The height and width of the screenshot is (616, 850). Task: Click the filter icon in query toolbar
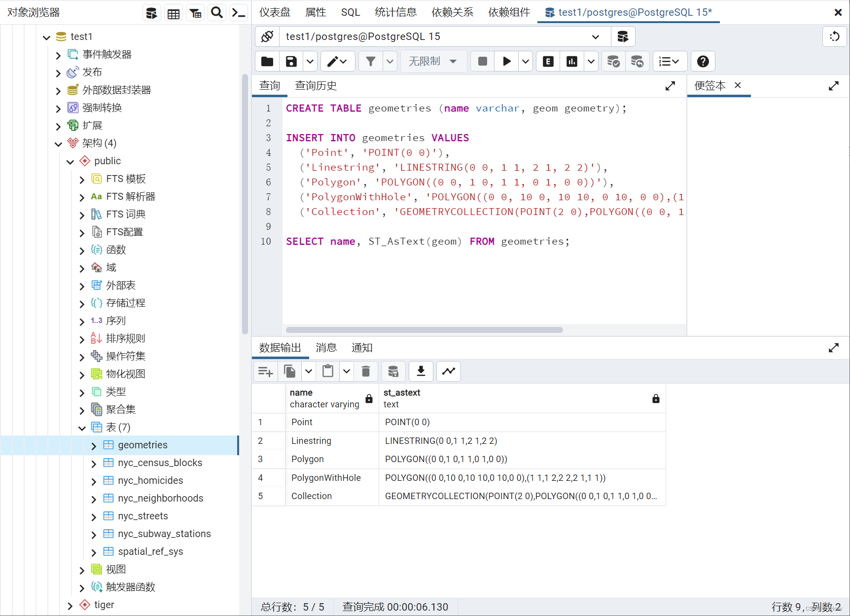pos(371,61)
